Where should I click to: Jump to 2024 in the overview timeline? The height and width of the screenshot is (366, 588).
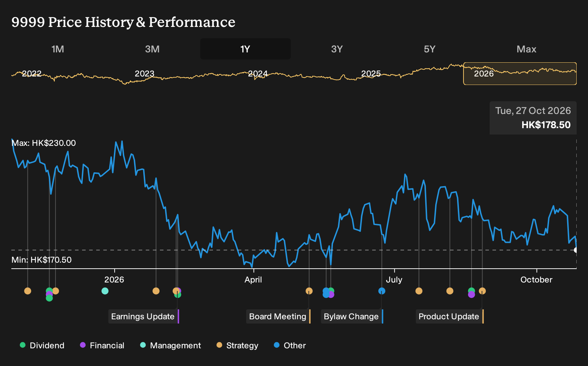pyautogui.click(x=258, y=74)
